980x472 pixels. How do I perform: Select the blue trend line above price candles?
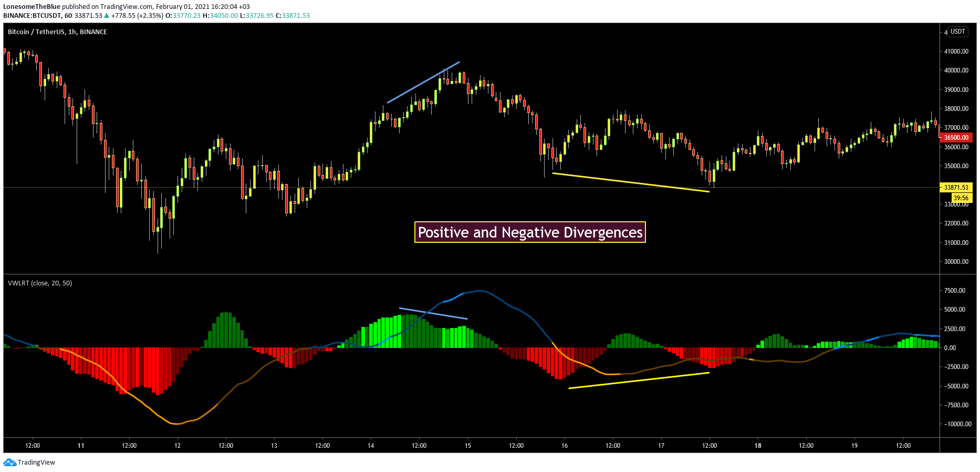tap(423, 82)
